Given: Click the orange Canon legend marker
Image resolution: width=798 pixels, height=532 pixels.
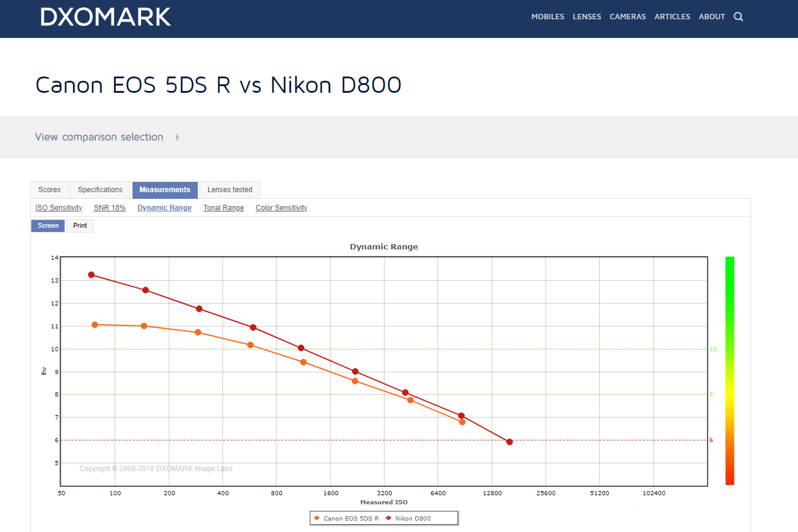Looking at the screenshot, I should (317, 518).
